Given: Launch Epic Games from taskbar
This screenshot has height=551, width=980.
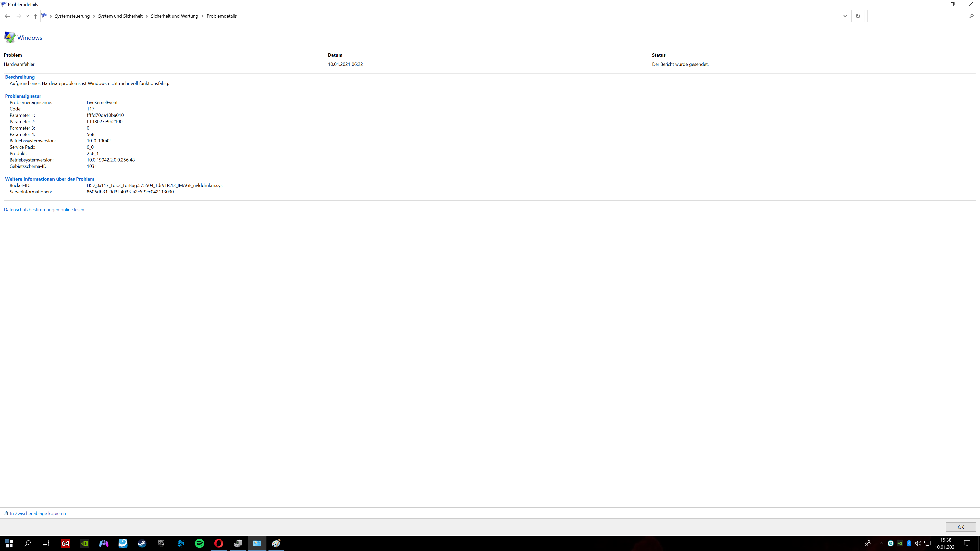Looking at the screenshot, I should coord(161,543).
